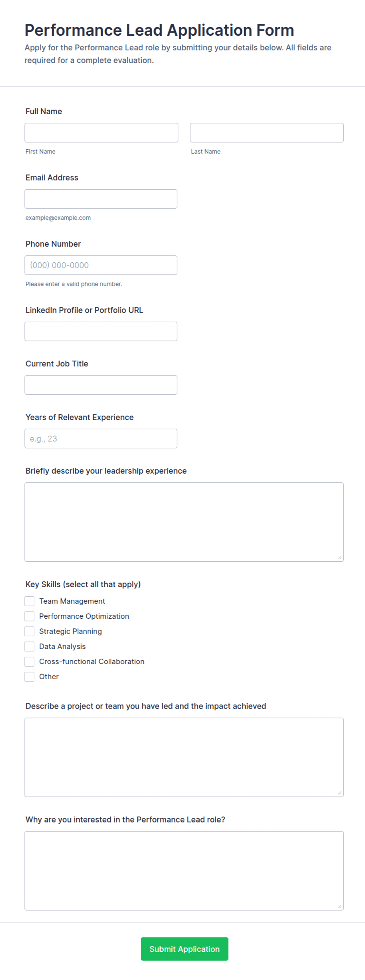Click the role interest text area resize handle
This screenshot has width=365, height=980.
339,906
